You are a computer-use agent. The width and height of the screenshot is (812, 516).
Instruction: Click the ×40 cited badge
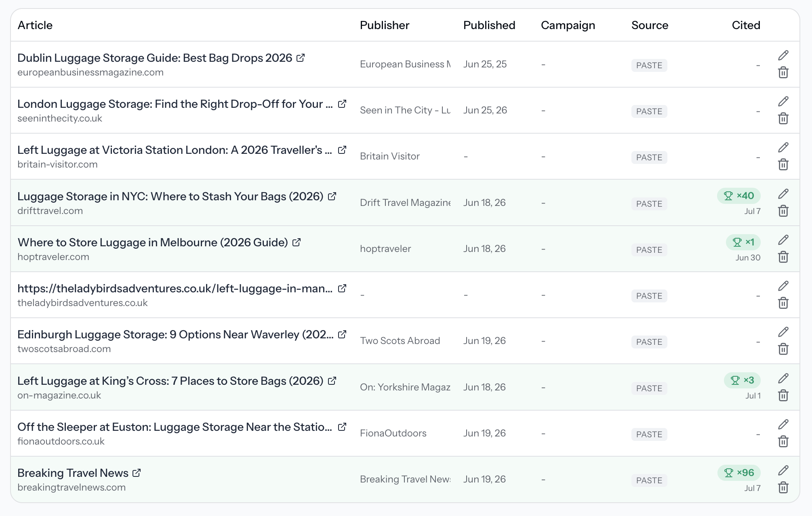pyautogui.click(x=739, y=196)
